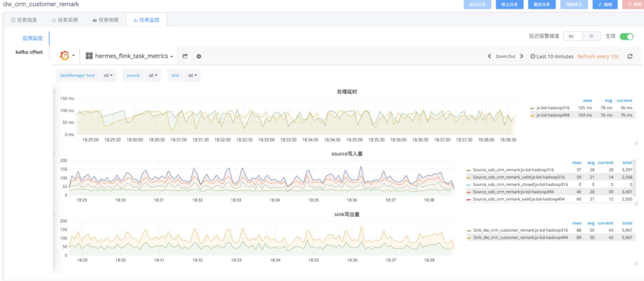644x281 pixels.
Task: Expand the source All dropdown
Action: pyautogui.click(x=153, y=75)
